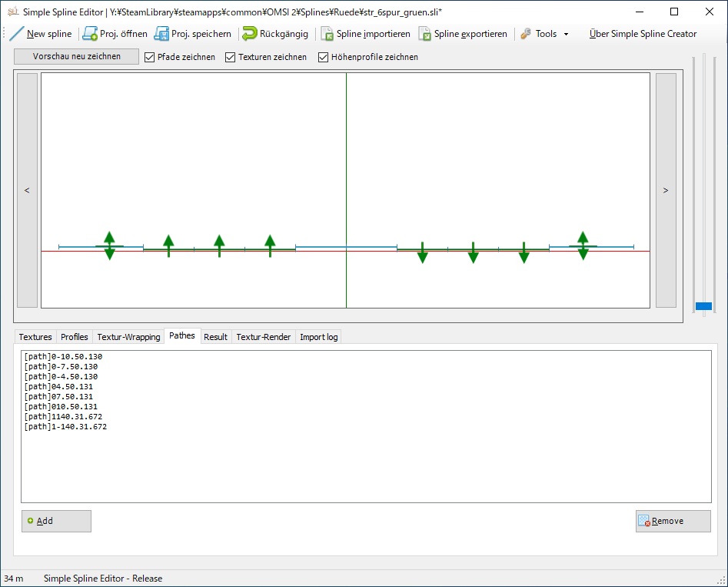Viewport: 728px width, 587px height.
Task: Click the blue zoom slider handle
Action: coord(703,306)
